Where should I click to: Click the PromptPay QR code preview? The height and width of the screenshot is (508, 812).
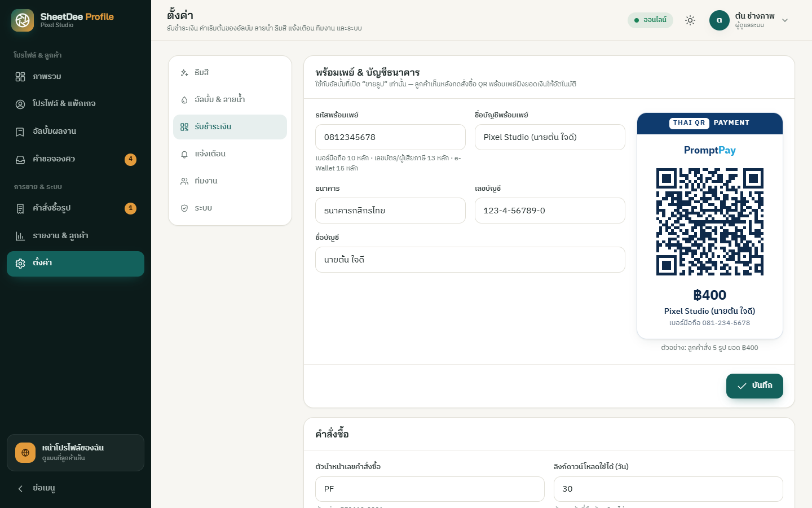point(710,222)
